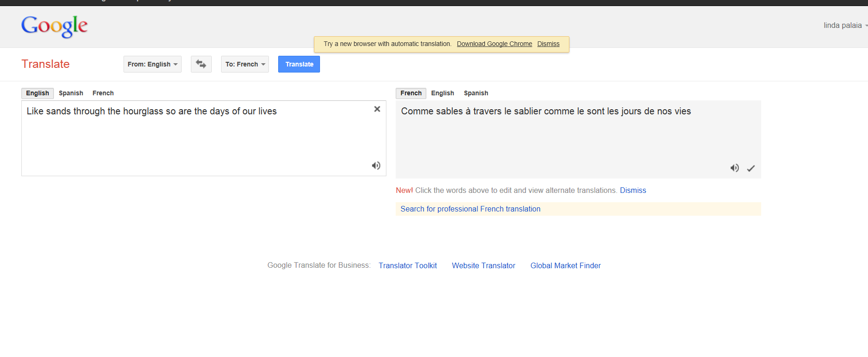868x357 pixels.
Task: Click the Google logo
Action: (x=54, y=26)
